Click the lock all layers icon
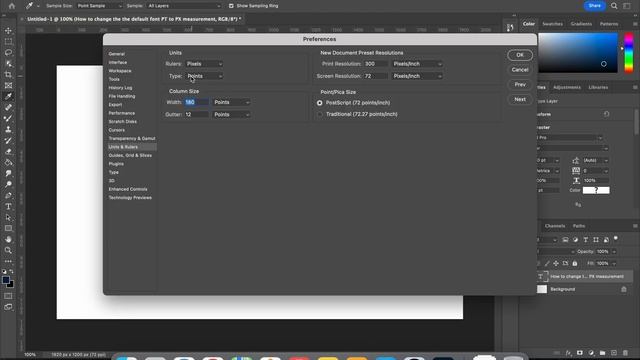The image size is (640, 360). coord(575,264)
